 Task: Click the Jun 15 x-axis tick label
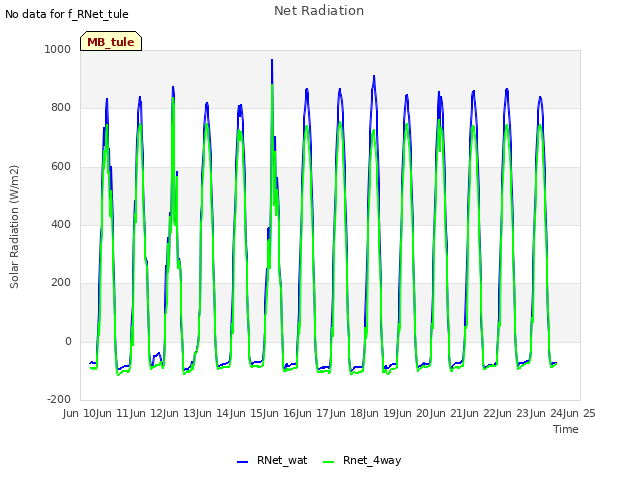247,413
